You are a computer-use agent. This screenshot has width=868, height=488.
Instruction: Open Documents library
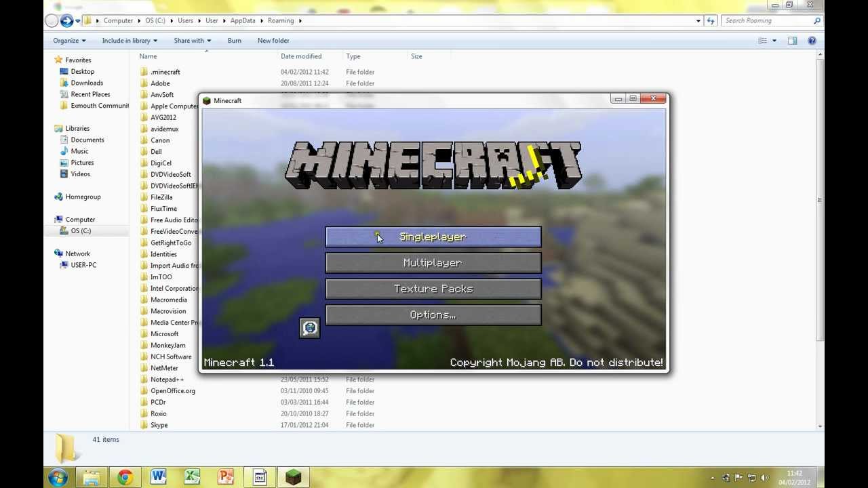87,140
